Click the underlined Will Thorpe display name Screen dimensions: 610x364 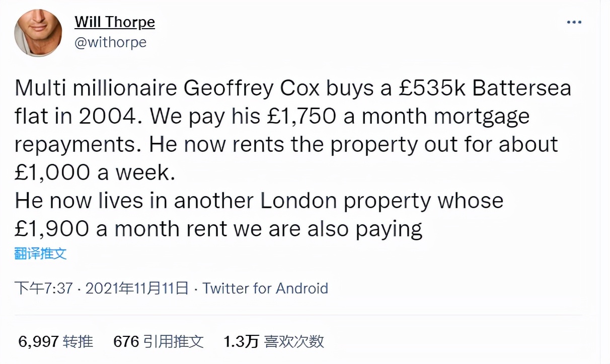114,22
